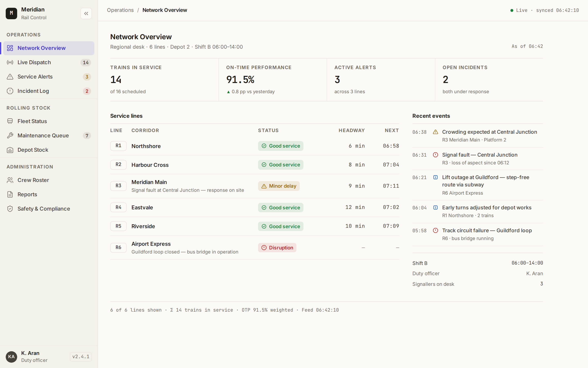The width and height of the screenshot is (588, 368).
Task: Click the On-Time Performance value 91.5%
Action: [240, 80]
